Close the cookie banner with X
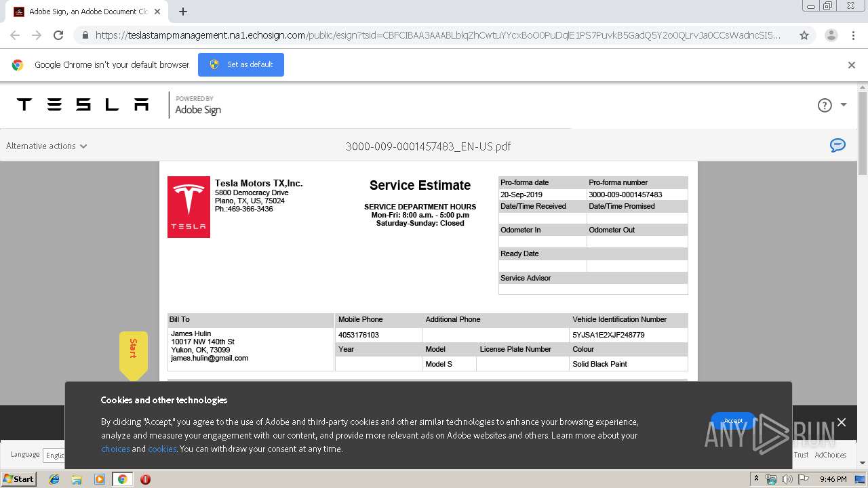The width and height of the screenshot is (868, 488). [842, 422]
